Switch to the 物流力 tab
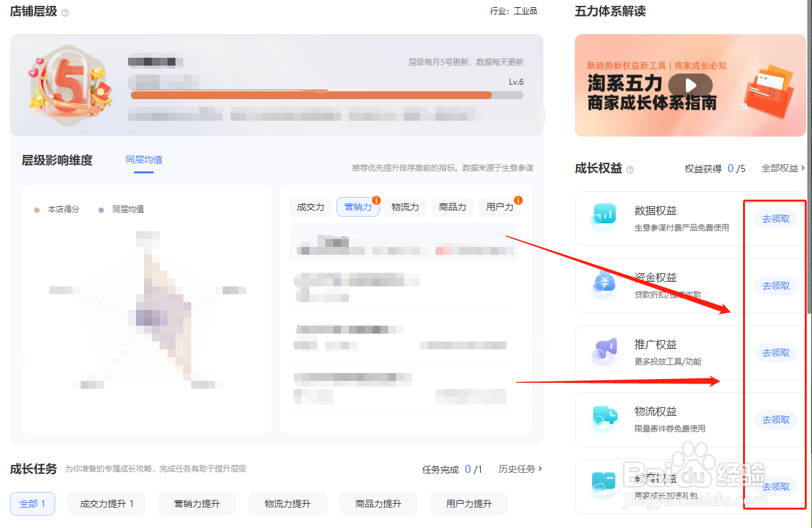The image size is (812, 528). [405, 207]
